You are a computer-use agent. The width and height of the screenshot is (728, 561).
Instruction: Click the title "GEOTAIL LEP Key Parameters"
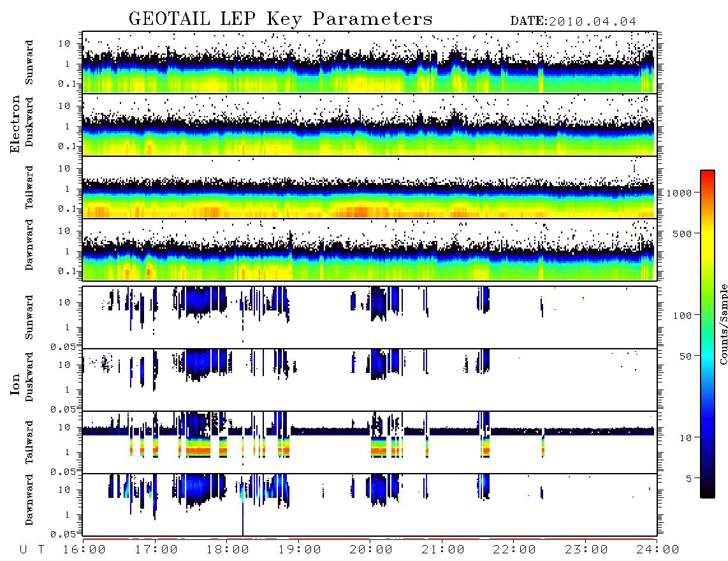click(x=280, y=18)
